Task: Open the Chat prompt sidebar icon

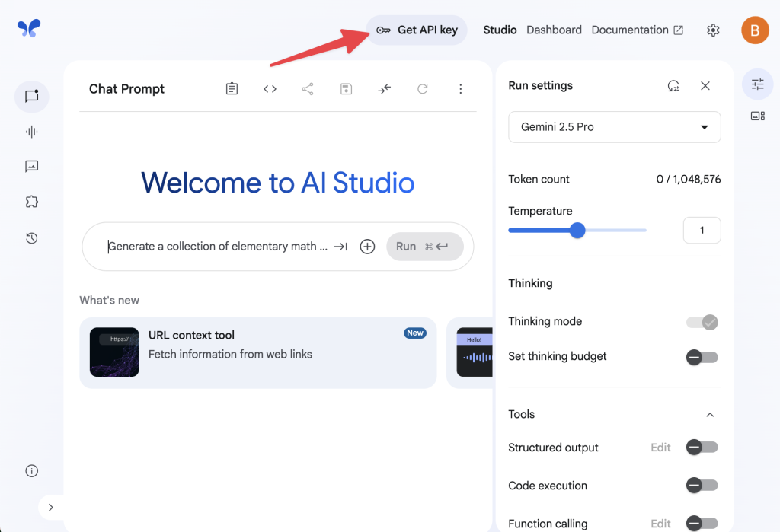Action: (31, 96)
